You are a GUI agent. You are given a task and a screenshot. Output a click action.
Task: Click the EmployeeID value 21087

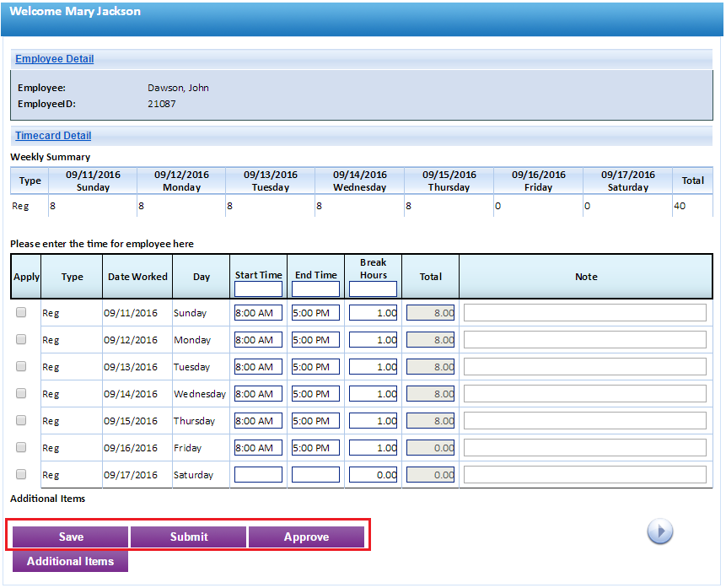(x=162, y=104)
